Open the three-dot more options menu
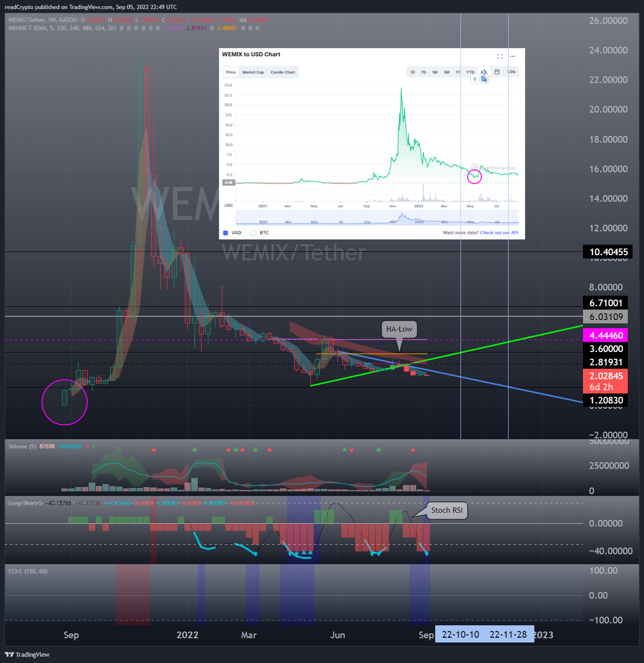This screenshot has height=663, width=644. click(512, 56)
